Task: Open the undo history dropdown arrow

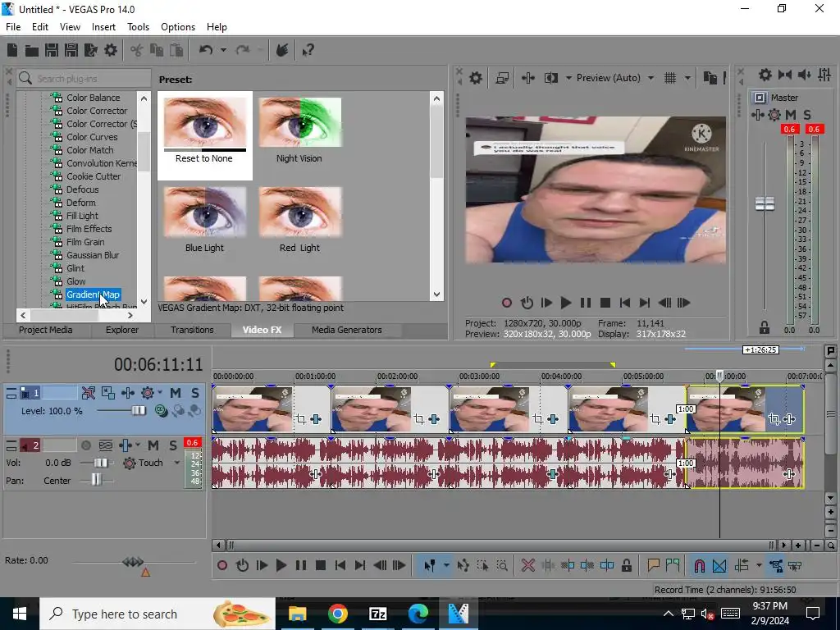Action: tap(223, 50)
